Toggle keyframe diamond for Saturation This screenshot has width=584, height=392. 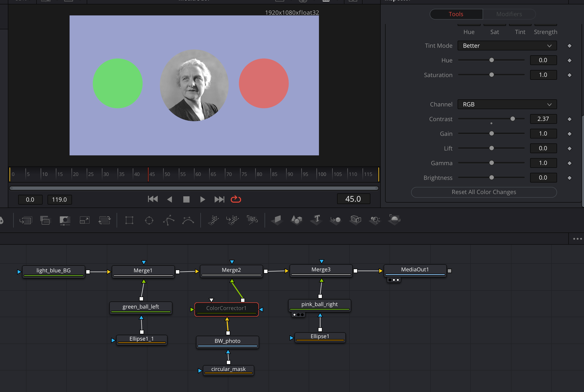[570, 75]
